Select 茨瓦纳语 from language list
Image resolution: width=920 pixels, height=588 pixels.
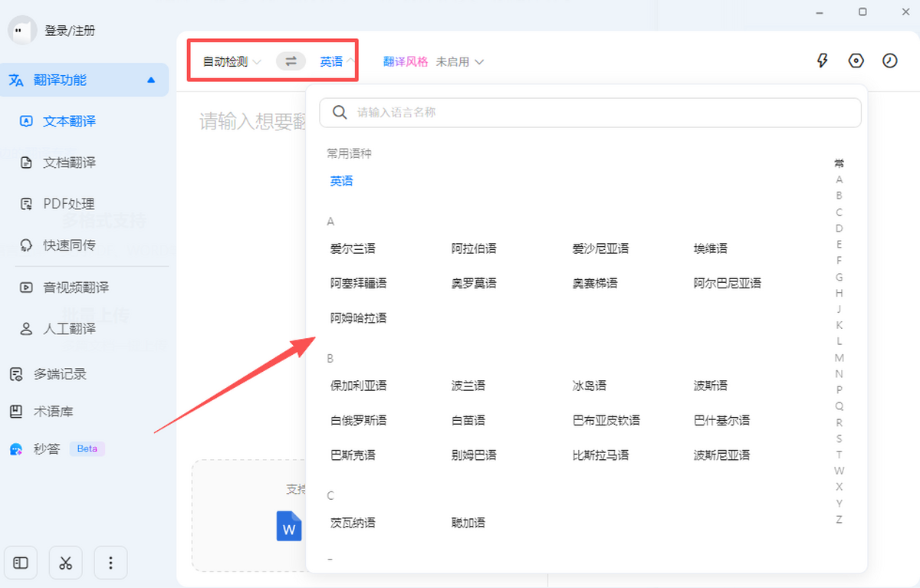pyautogui.click(x=353, y=524)
